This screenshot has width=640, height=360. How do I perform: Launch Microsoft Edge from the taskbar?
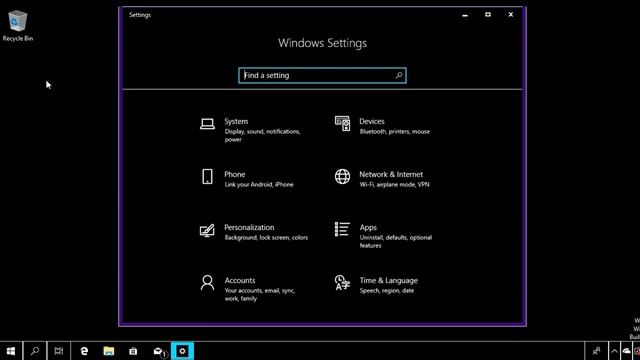click(84, 351)
